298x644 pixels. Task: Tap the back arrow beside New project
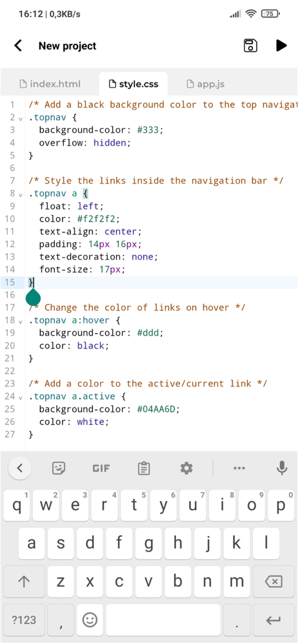[18, 46]
